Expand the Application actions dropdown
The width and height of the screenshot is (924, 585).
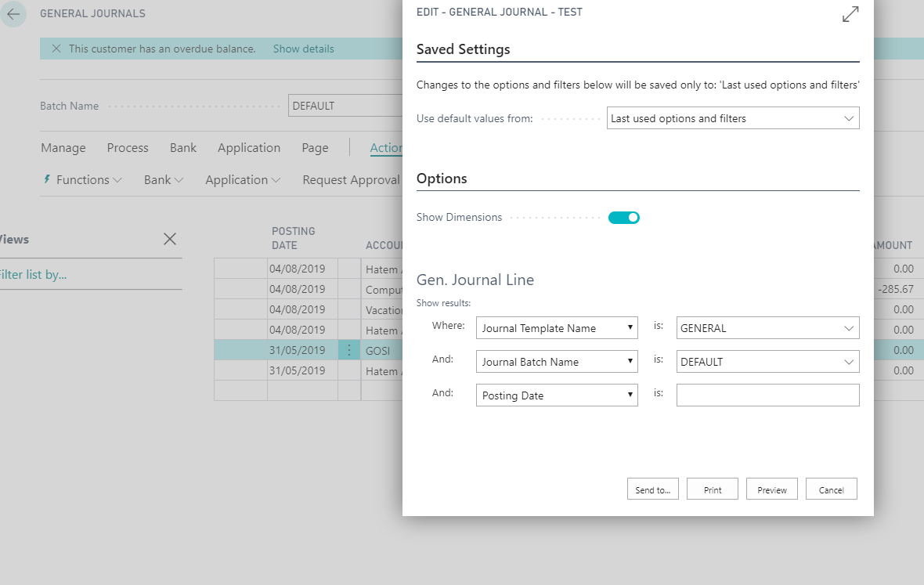[x=243, y=179]
